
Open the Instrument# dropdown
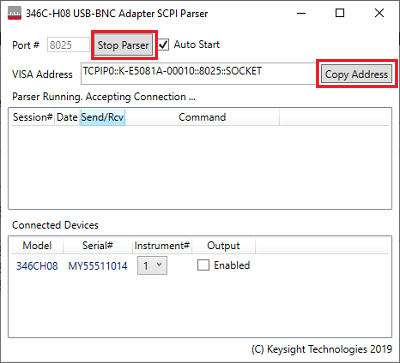click(152, 266)
